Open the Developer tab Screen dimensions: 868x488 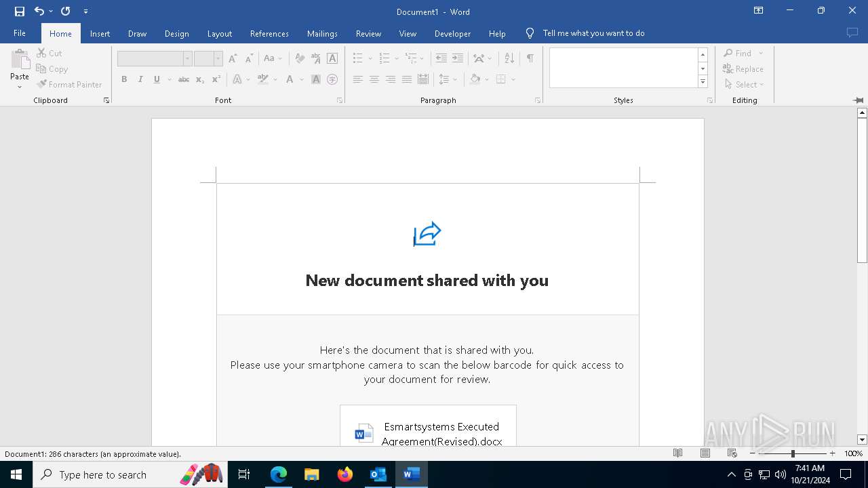(452, 33)
